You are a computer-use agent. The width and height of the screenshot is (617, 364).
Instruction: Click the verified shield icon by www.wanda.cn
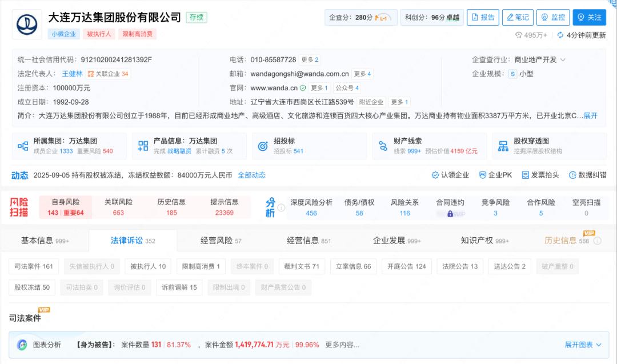tap(303, 88)
